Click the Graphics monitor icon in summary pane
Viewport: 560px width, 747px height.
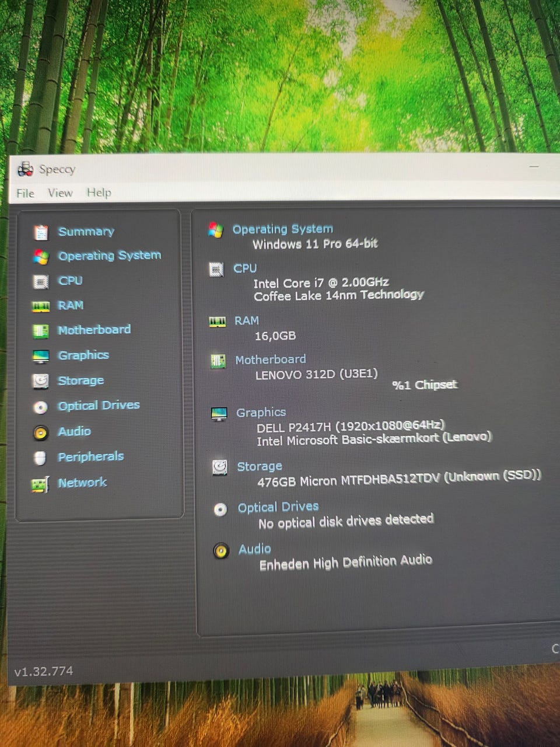click(219, 414)
